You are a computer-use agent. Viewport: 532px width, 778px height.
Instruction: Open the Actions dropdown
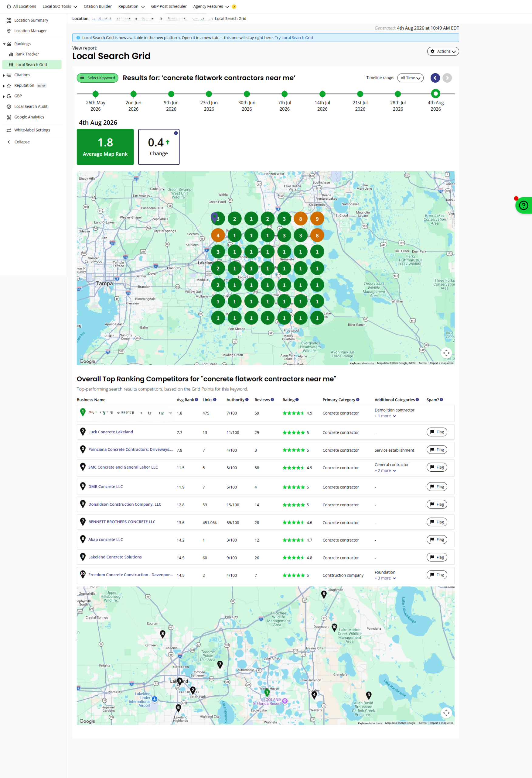pos(443,51)
